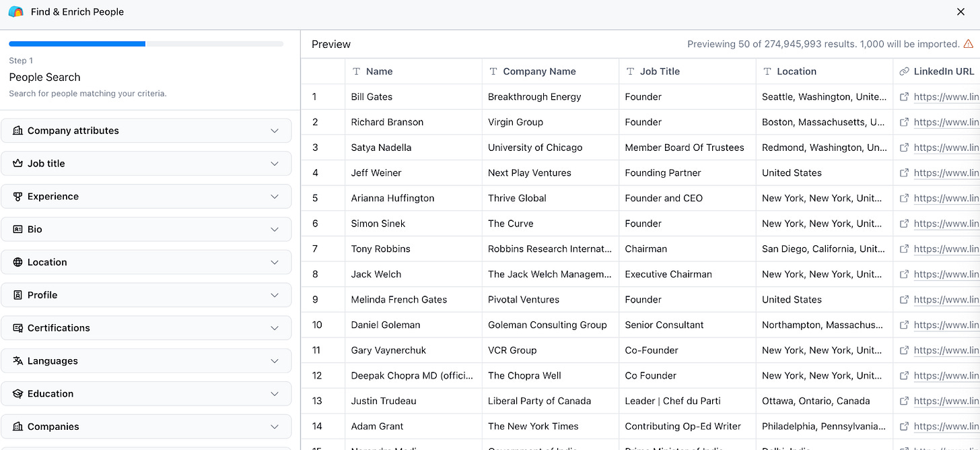Click the "Virgin Group" company cell
Image resolution: width=980 pixels, height=450 pixels.
pos(551,122)
